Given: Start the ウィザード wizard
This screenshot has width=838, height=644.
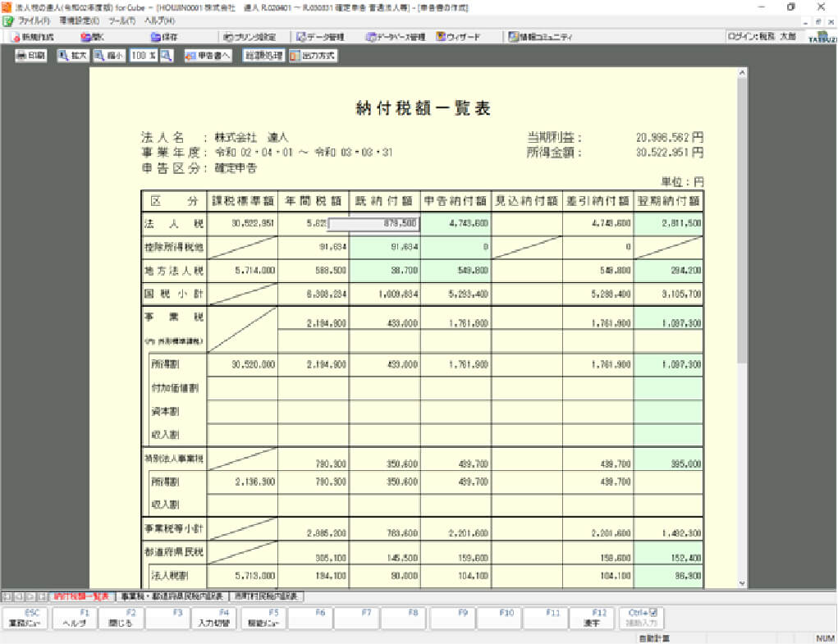Looking at the screenshot, I should tap(459, 37).
